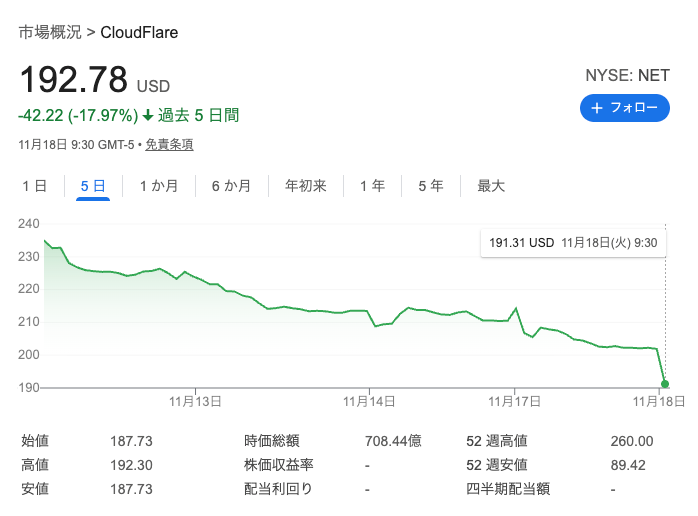698x516 pixels.
Task: Click the 191.31 USD chart tooltip
Action: (573, 243)
